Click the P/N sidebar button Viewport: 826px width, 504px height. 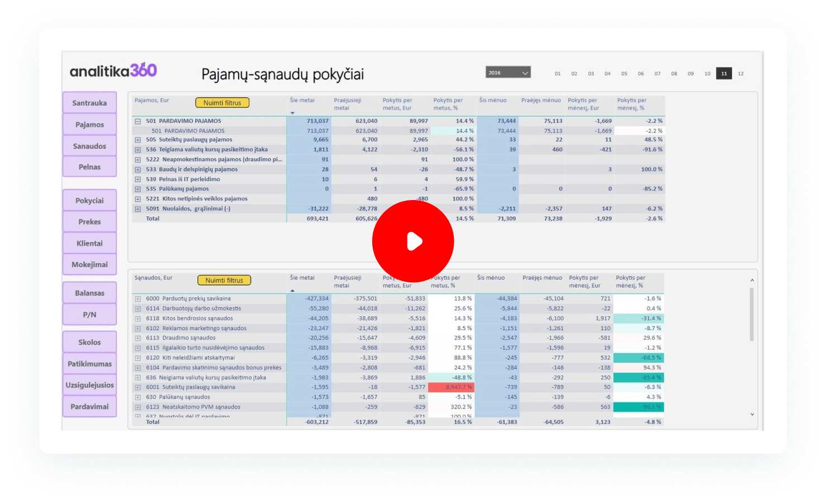89,315
